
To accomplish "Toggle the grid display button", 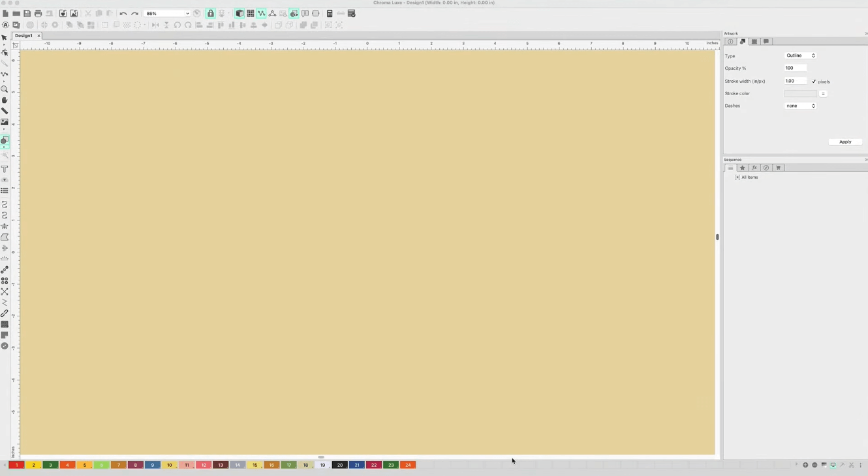I will coord(250,14).
